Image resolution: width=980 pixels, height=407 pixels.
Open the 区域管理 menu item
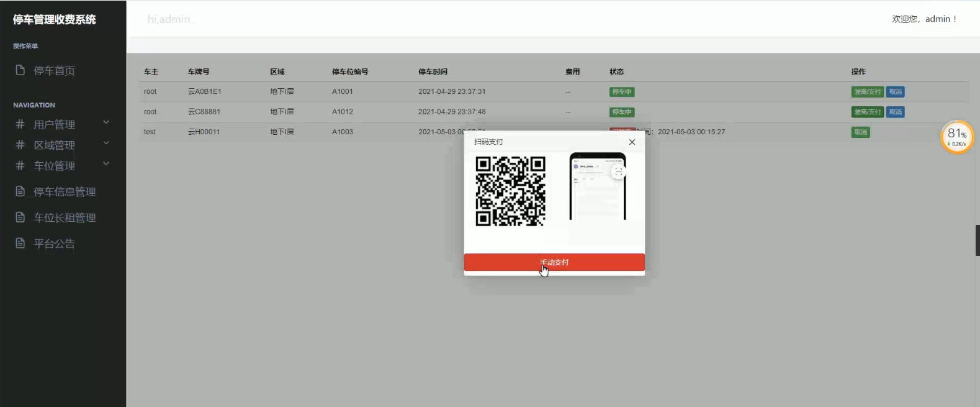[x=54, y=145]
